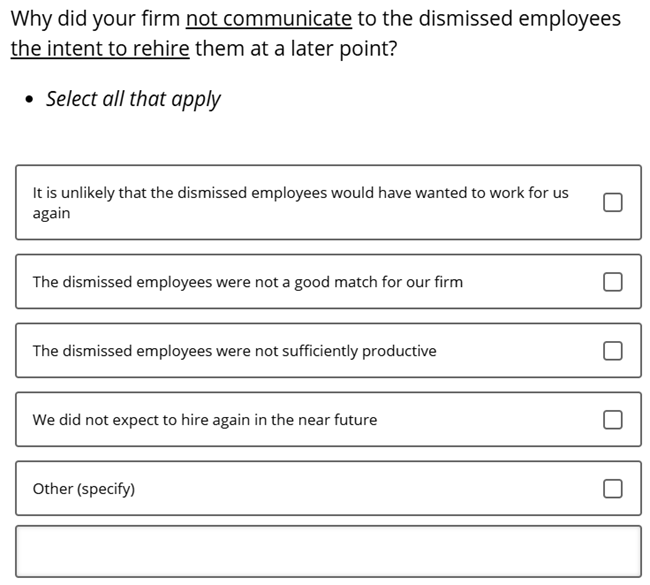This screenshot has width=650, height=585.
Task: Click the word "again" on the first option's second line
Action: coord(51,213)
